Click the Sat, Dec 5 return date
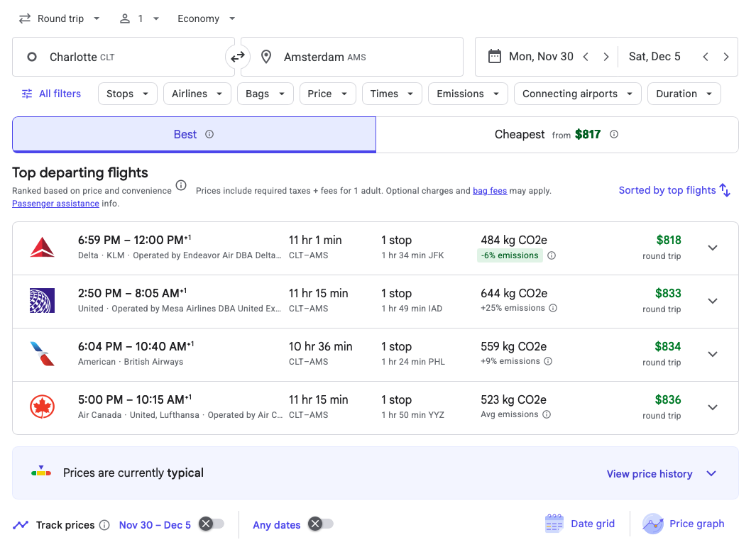Image resolution: width=756 pixels, height=552 pixels. [654, 56]
